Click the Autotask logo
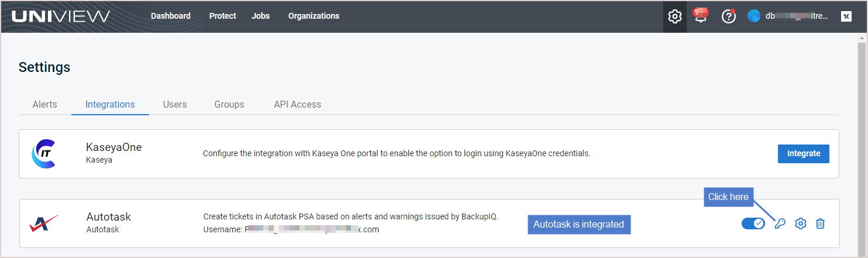 [44, 223]
